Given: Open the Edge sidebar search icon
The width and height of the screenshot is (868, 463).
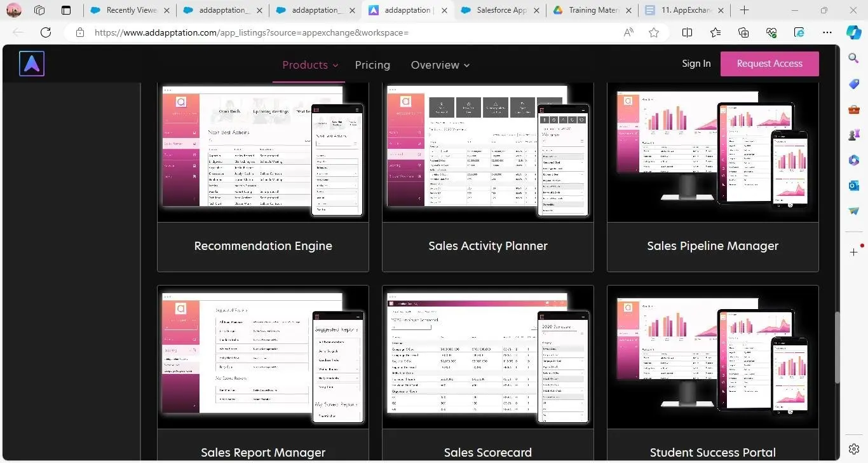Looking at the screenshot, I should [854, 59].
